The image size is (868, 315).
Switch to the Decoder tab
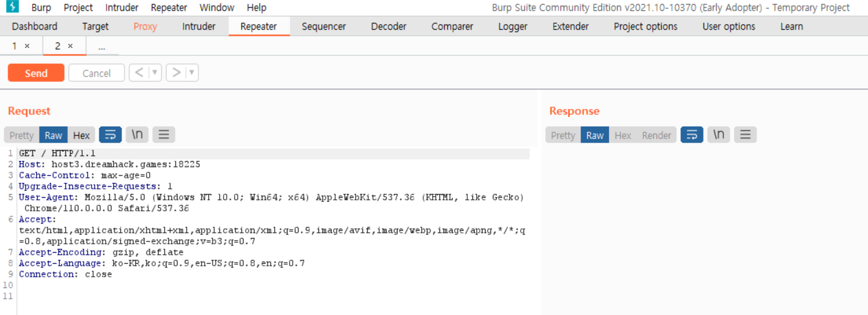[389, 26]
